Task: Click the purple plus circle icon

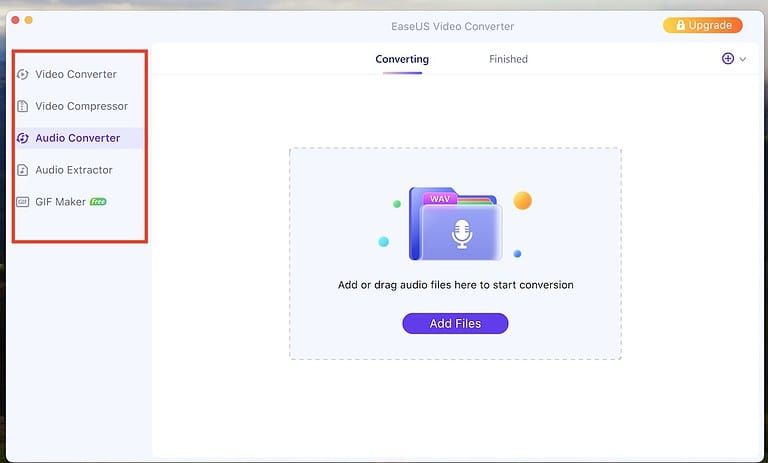Action: pyautogui.click(x=728, y=59)
